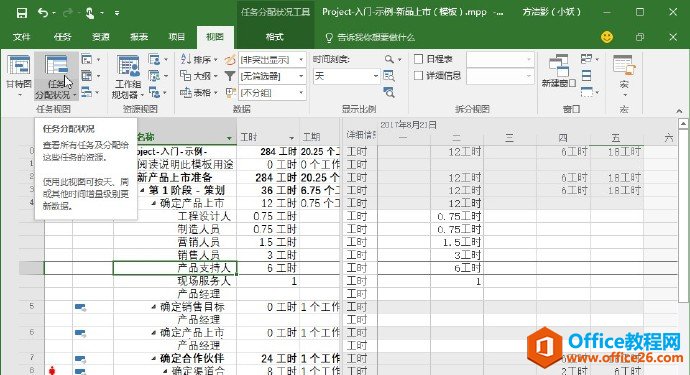Image resolution: width=690 pixels, height=375 pixels.
Task: Open the 工时 column header dropdown
Action: tap(291, 138)
